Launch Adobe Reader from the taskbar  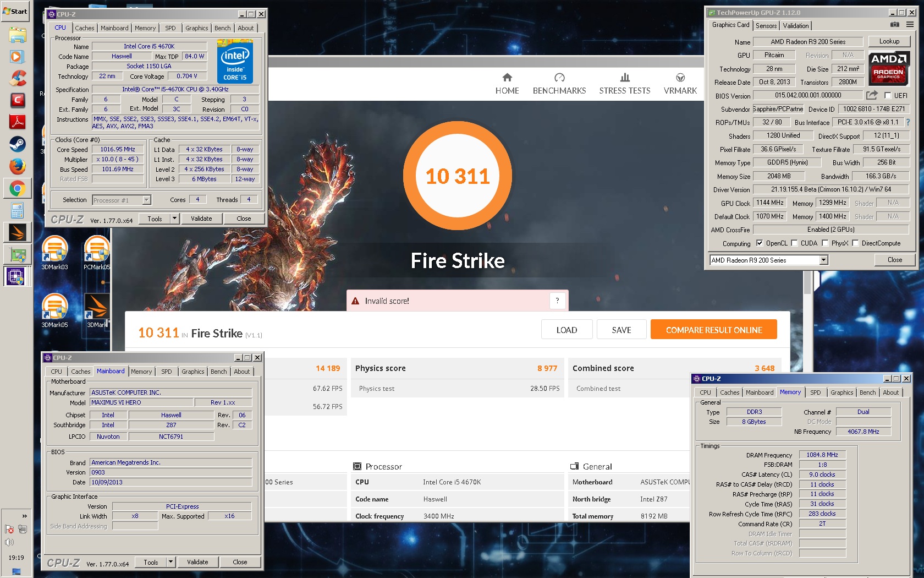click(x=17, y=122)
